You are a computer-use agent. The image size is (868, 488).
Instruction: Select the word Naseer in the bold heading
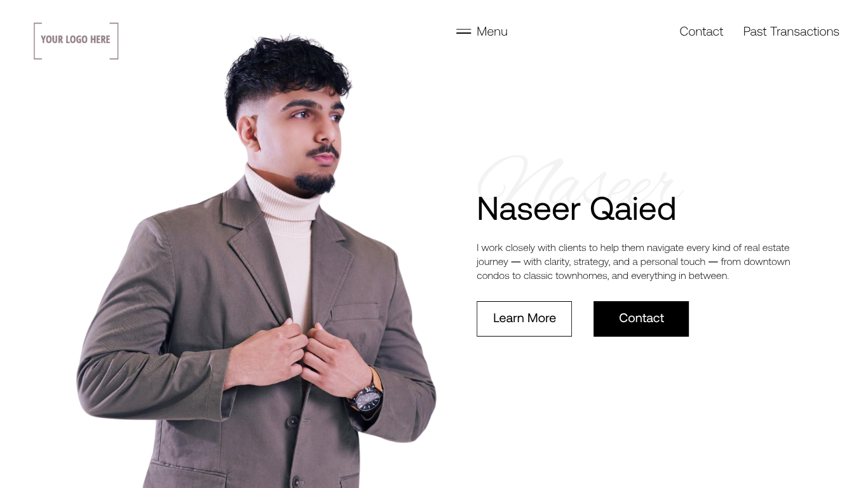(x=529, y=209)
